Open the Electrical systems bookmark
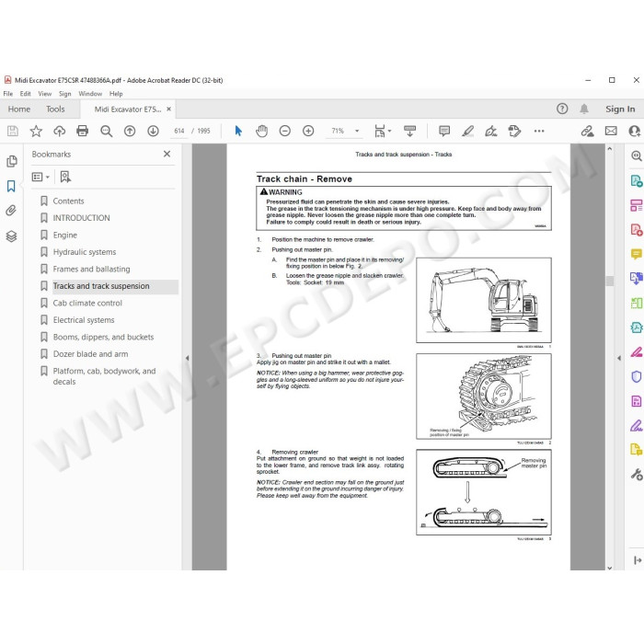The width and height of the screenshot is (644, 644). (84, 320)
